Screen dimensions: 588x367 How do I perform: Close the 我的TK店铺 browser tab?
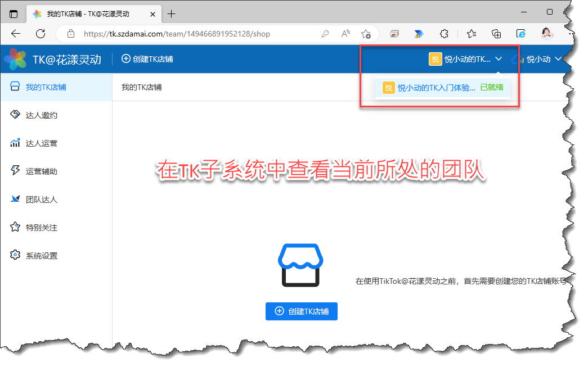coord(152,14)
